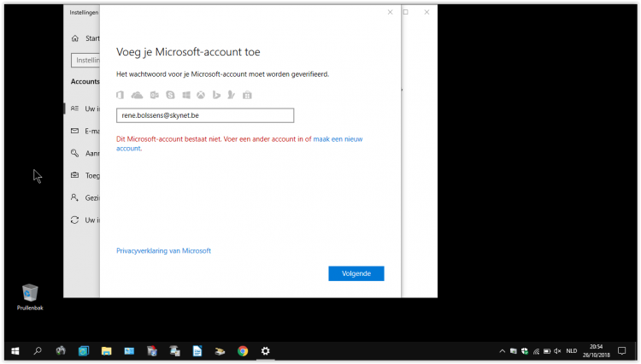Viewport: 641px width, 364px height.
Task: Open the Mail app from the taskbar
Action: point(129,351)
